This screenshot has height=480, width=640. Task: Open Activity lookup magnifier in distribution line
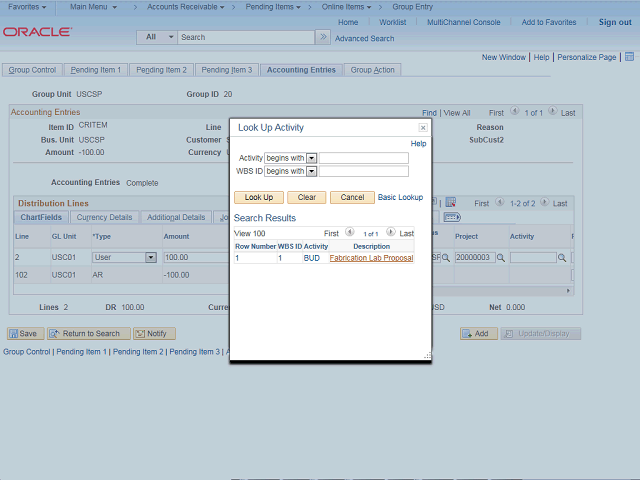(x=562, y=258)
